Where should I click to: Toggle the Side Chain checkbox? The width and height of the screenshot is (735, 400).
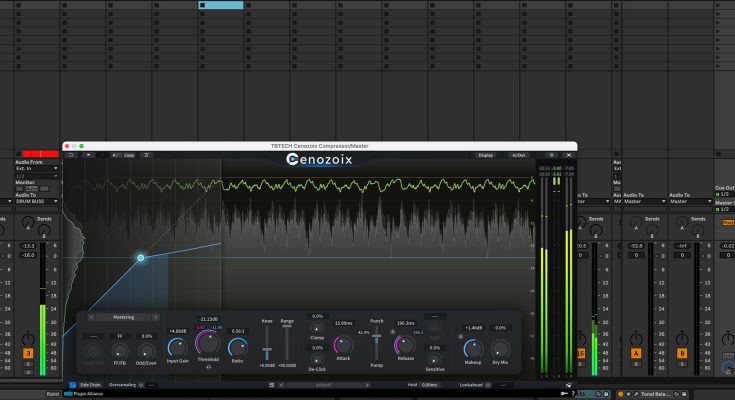pyautogui.click(x=73, y=384)
